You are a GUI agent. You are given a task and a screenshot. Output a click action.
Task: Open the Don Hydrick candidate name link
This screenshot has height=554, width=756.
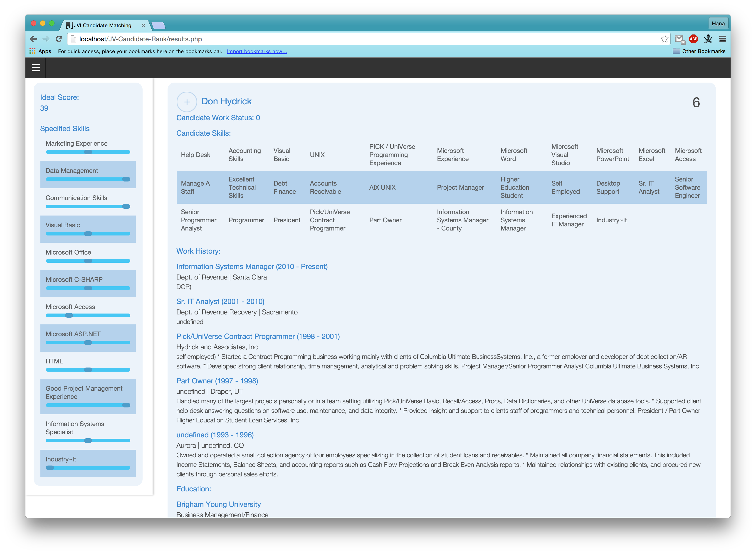pos(226,101)
